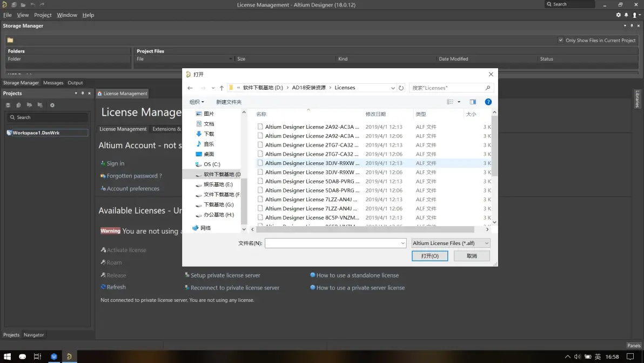The height and width of the screenshot is (363, 644).
Task: Show hidden system tray icons chevron
Action: 568,357
